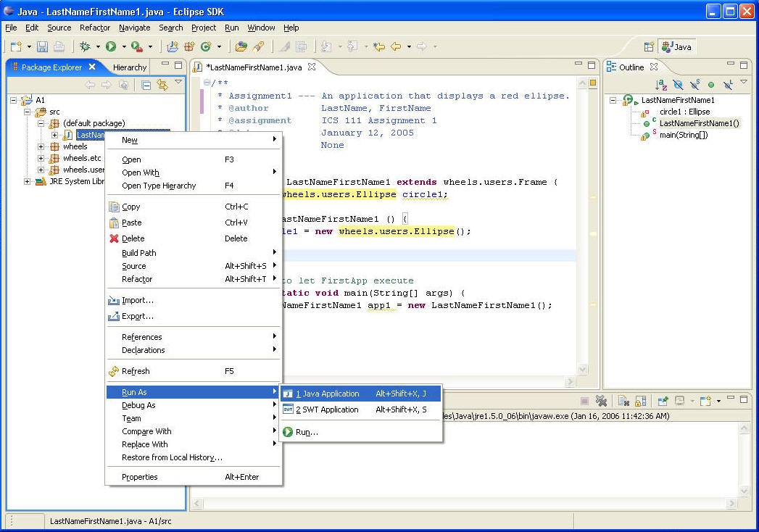Screen dimensions: 759x532
Task: Open the Project menu
Action: point(203,28)
